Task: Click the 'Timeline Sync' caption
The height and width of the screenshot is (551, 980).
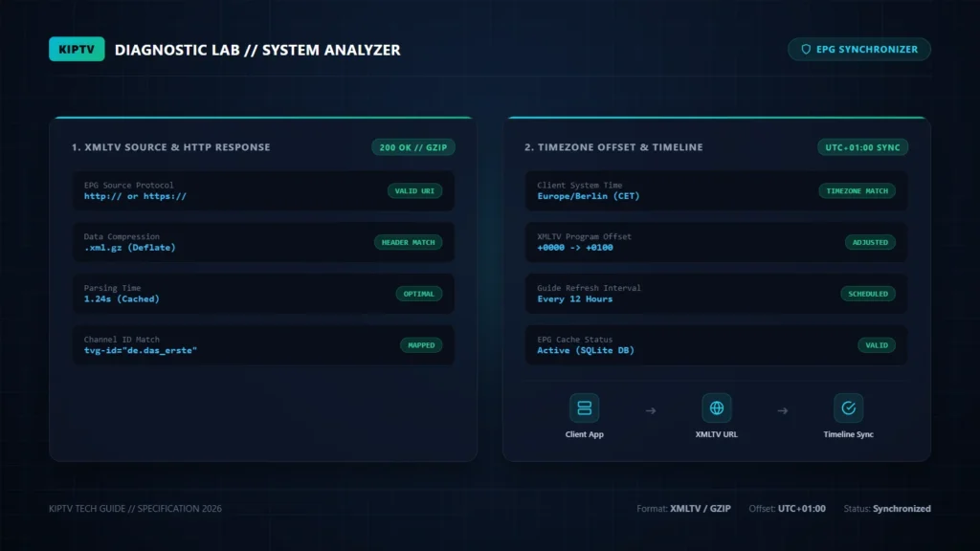Action: (x=848, y=434)
